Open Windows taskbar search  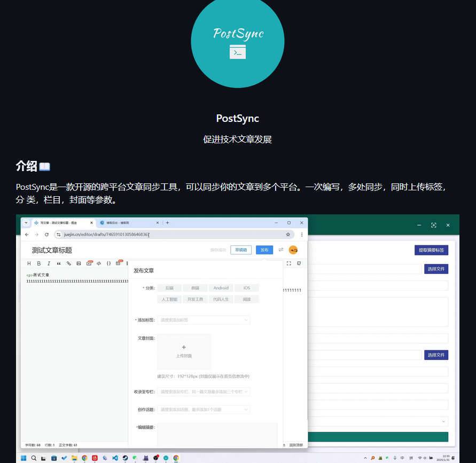[34, 458]
